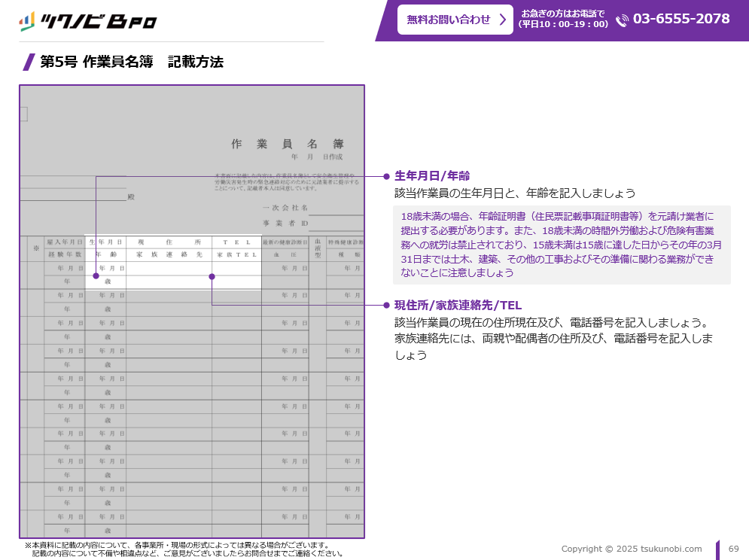Click the 雇入年月日 header cell

point(65,242)
